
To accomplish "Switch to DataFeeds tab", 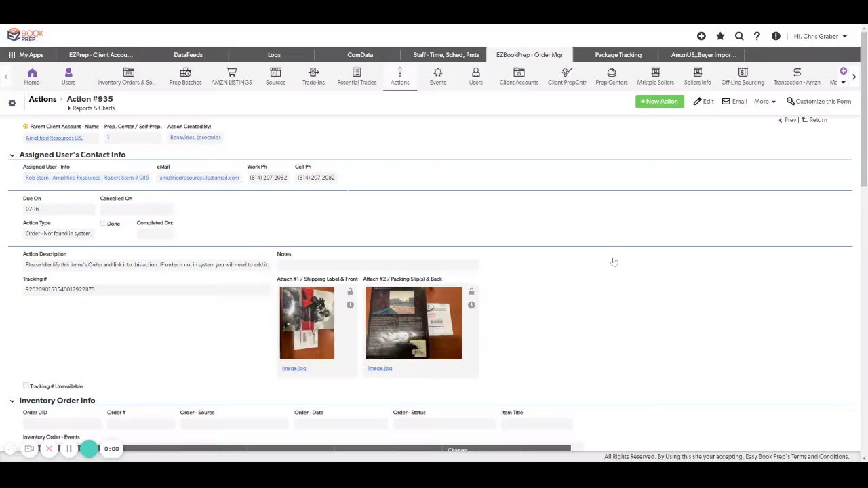I will tap(188, 55).
